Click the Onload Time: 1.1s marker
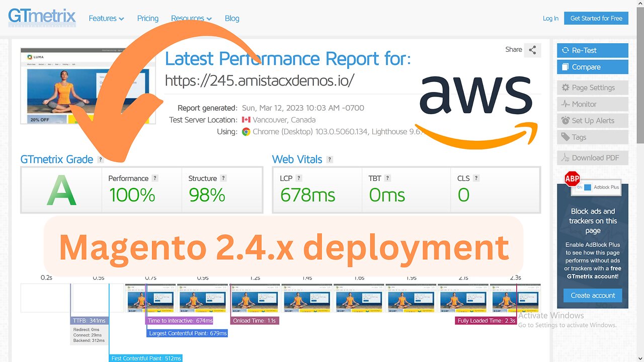644x362 pixels. click(x=255, y=320)
